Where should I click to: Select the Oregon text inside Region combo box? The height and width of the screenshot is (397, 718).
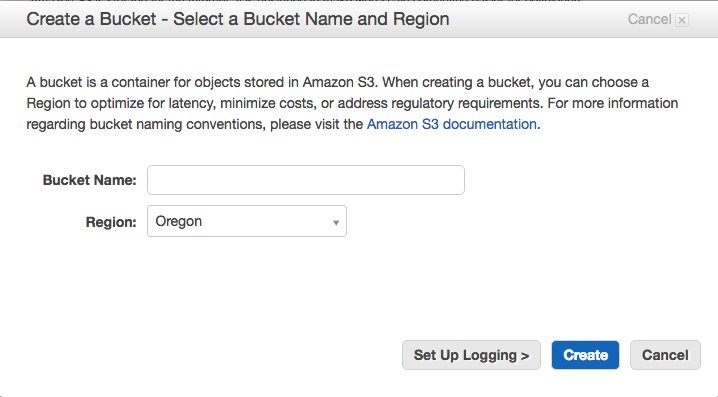point(179,222)
